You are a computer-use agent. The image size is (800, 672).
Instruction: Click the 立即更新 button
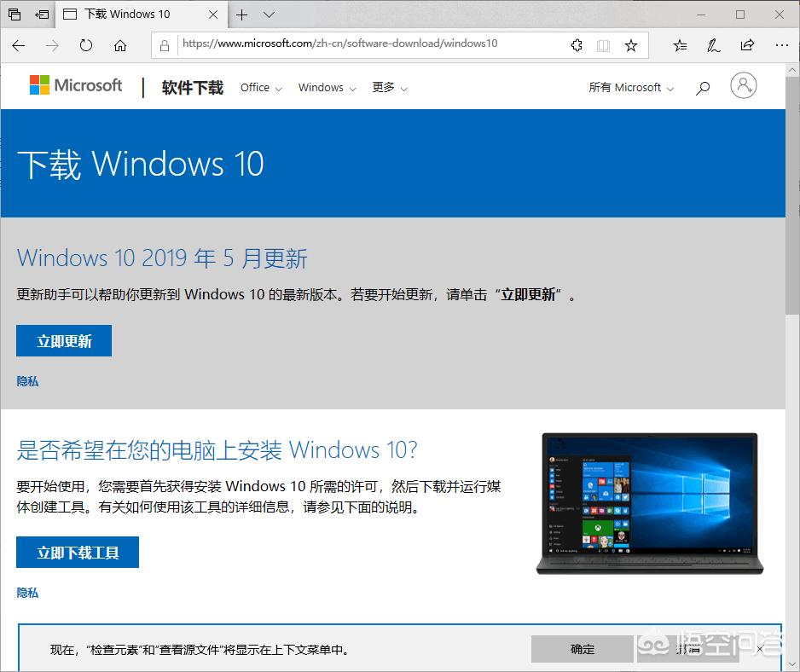click(64, 341)
